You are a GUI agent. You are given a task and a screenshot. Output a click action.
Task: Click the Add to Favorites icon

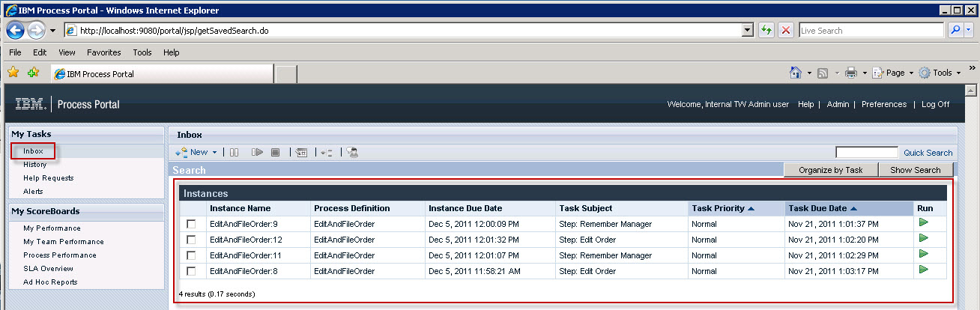pyautogui.click(x=33, y=73)
